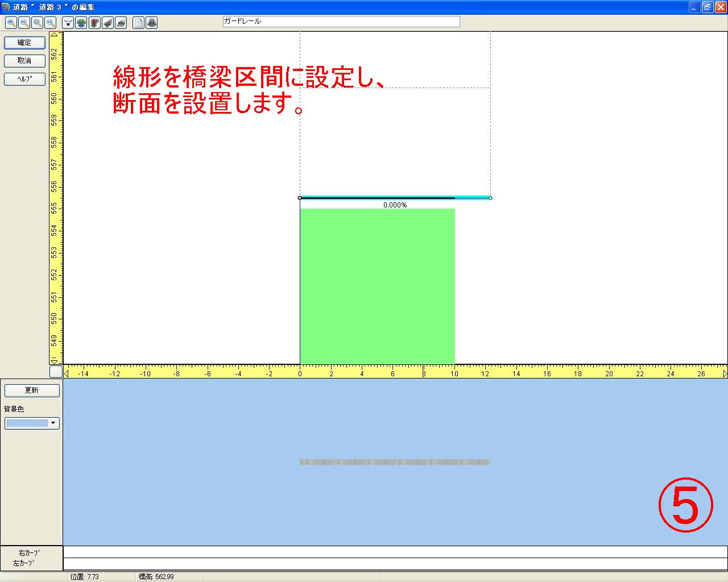Screen dimensions: 728x582
Task: Open help via the ﾍﾙﾌﾟ button
Action: pos(24,79)
